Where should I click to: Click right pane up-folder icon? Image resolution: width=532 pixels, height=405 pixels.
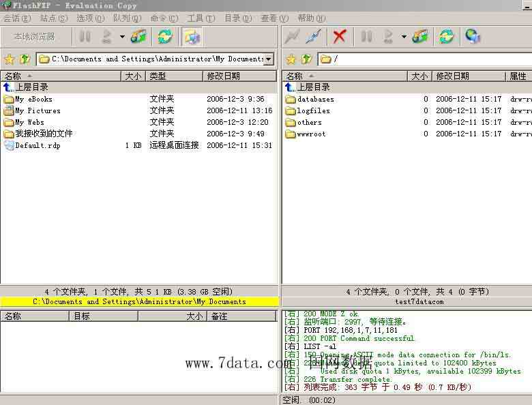click(306, 59)
